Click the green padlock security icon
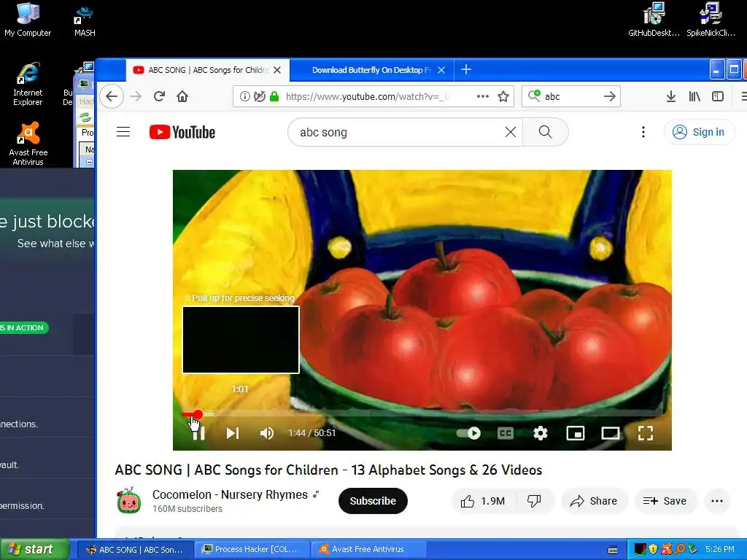The image size is (747, 560). pos(274,97)
